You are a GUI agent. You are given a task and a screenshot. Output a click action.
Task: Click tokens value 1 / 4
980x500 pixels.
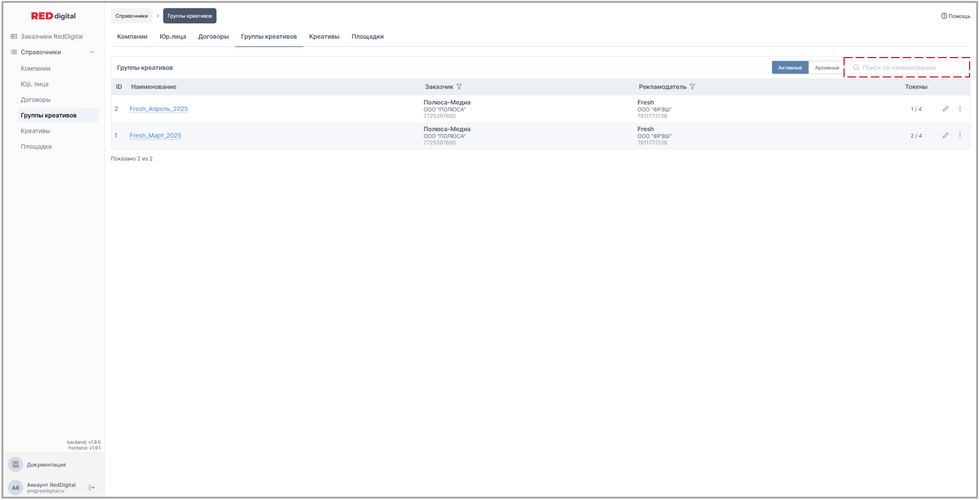pyautogui.click(x=916, y=109)
